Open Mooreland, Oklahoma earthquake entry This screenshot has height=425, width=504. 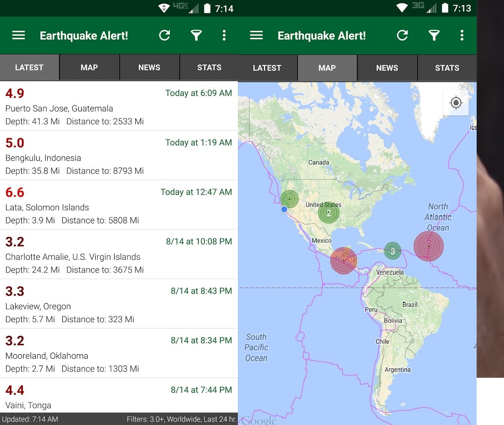119,354
